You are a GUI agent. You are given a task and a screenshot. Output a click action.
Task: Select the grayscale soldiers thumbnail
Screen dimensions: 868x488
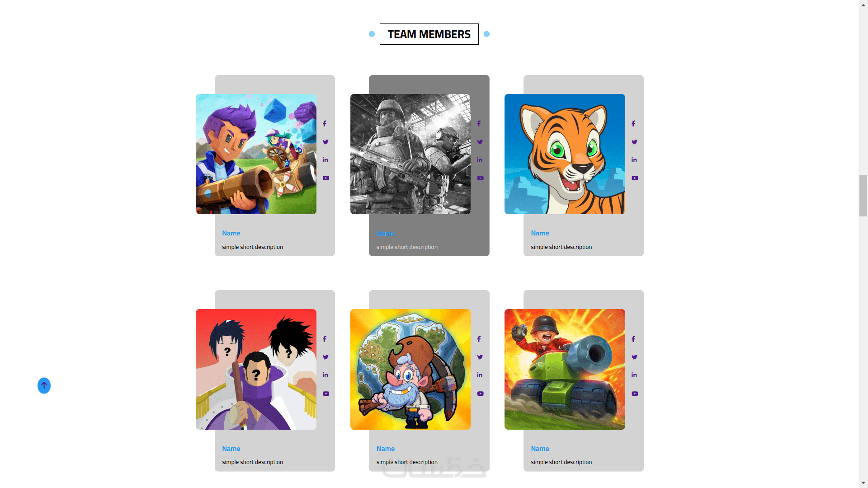410,154
